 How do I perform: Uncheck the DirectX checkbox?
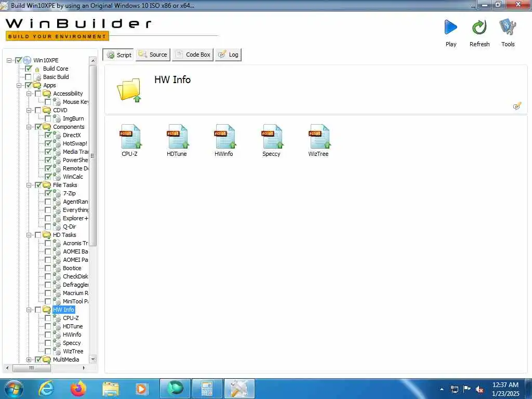tap(48, 135)
